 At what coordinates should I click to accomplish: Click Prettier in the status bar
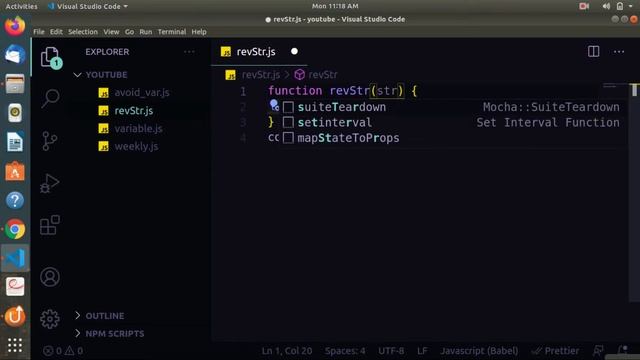tap(556, 351)
